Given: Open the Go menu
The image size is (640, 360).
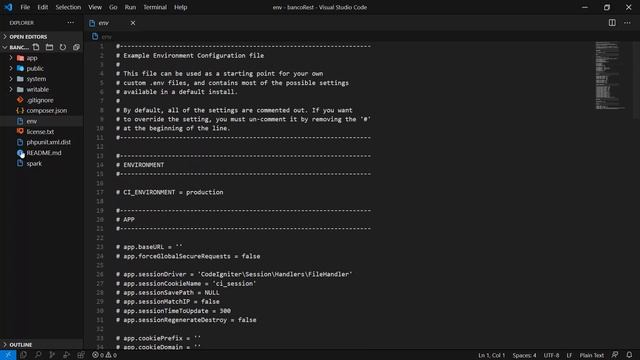Looking at the screenshot, I should pos(113,7).
